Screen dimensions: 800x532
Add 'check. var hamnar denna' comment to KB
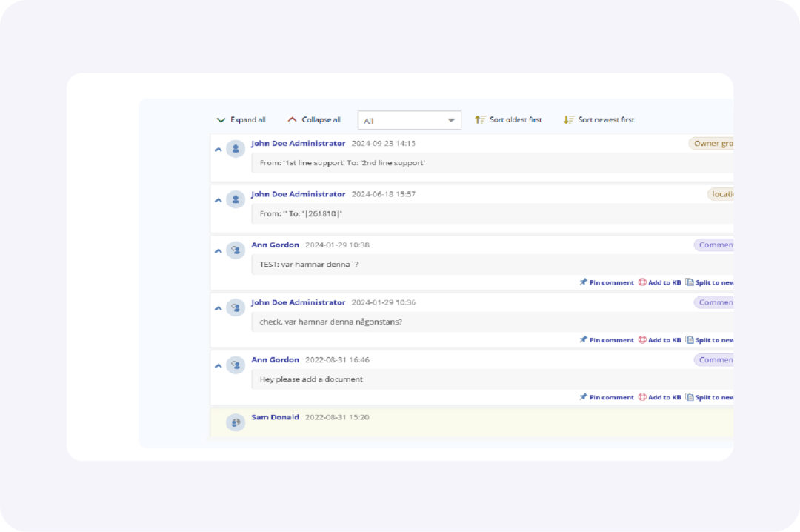pyautogui.click(x=660, y=339)
